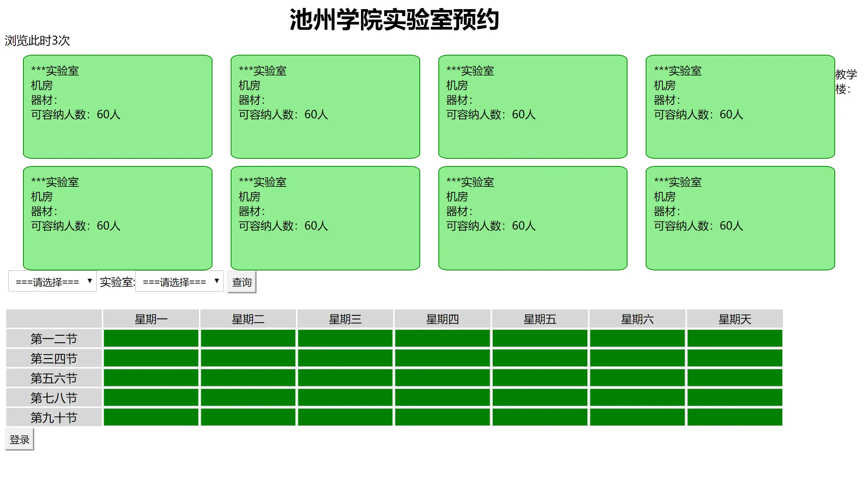The width and height of the screenshot is (868, 478).
Task: Choose the top-right 实验室 card
Action: click(740, 107)
